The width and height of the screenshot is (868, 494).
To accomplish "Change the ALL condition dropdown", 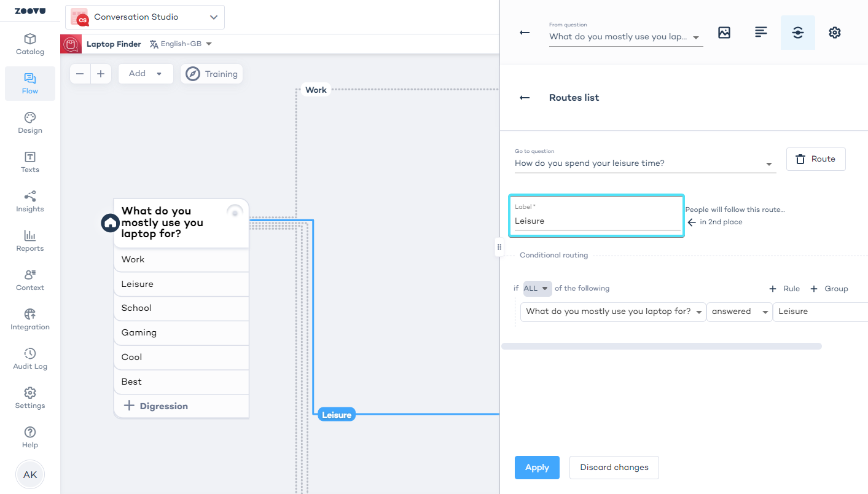I will click(537, 288).
